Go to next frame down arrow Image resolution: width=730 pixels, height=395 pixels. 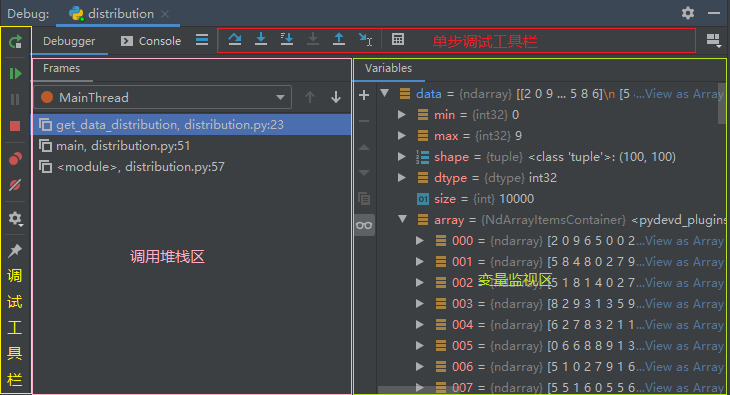pyautogui.click(x=336, y=97)
